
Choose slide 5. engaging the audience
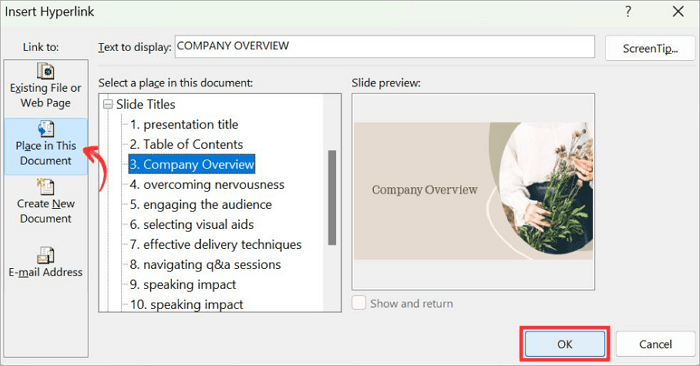tap(200, 204)
